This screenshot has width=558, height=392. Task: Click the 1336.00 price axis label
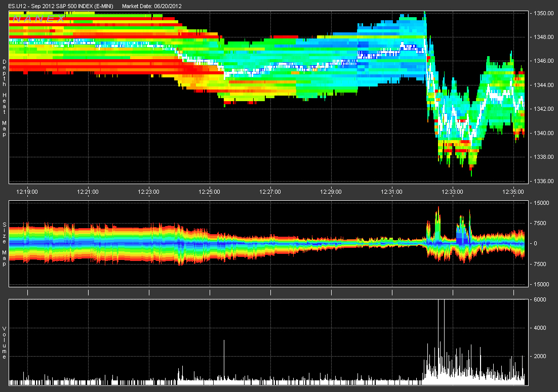(544, 181)
